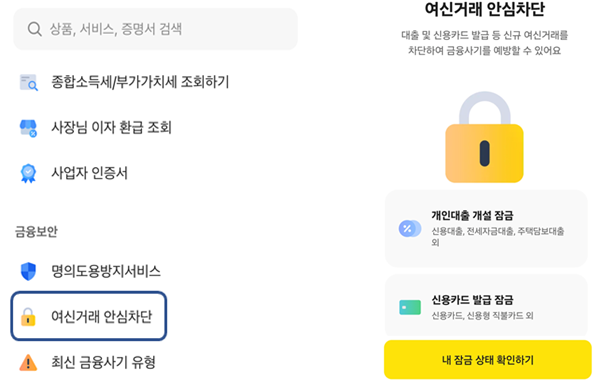Open 종합소득세/부가가치세 조회하기 menu item
The image size is (603, 382).
(140, 82)
